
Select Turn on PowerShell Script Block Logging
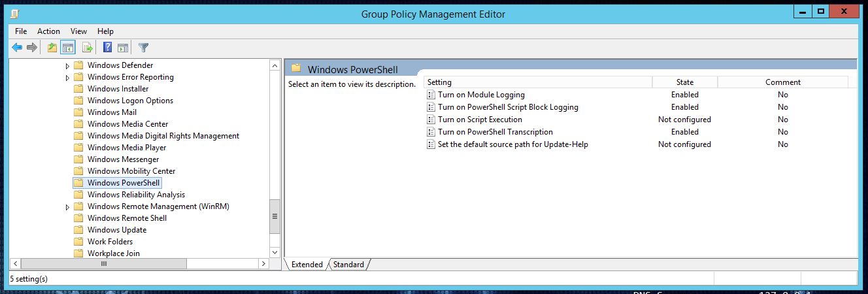(508, 107)
